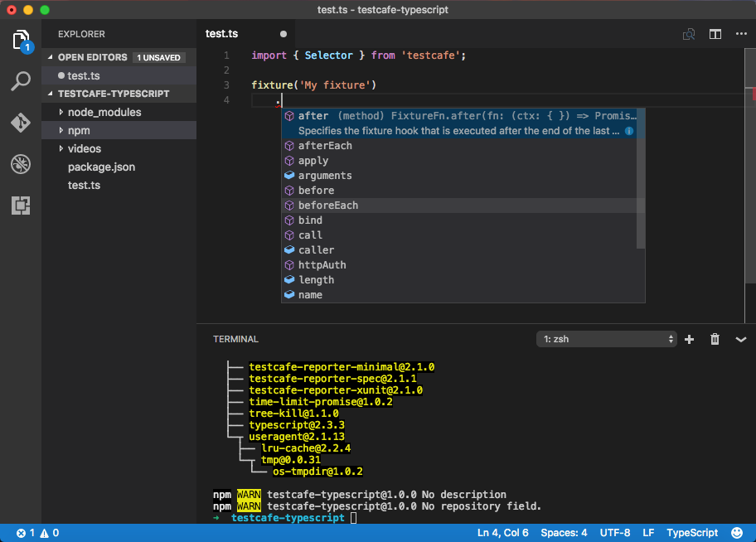Click the Spaces: 4 indentation setting
Image resolution: width=756 pixels, height=542 pixels.
(564, 533)
